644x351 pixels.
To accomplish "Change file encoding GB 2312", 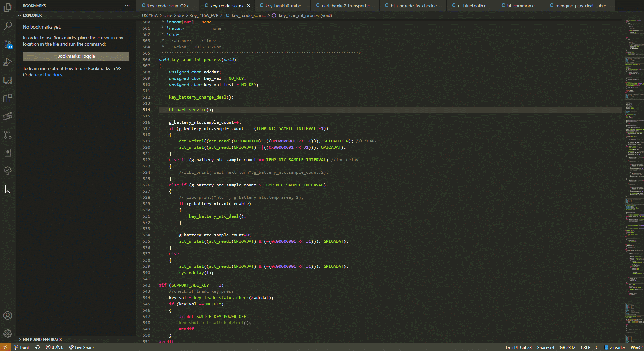I will [567, 347].
